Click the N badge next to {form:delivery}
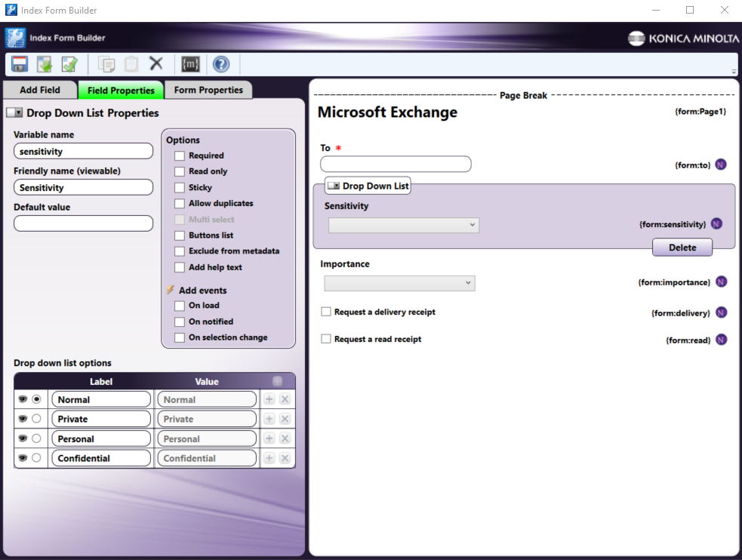Viewport: 742px width, 560px height. (721, 312)
